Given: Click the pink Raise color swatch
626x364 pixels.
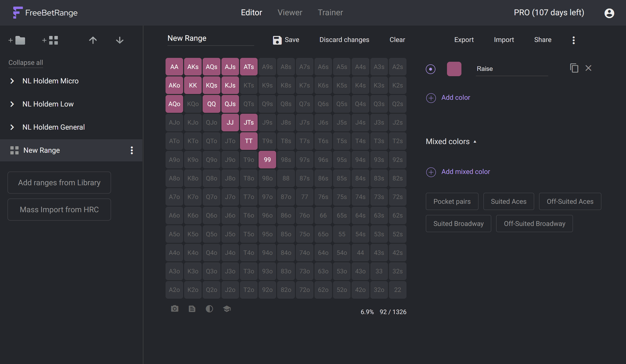Looking at the screenshot, I should pyautogui.click(x=454, y=69).
